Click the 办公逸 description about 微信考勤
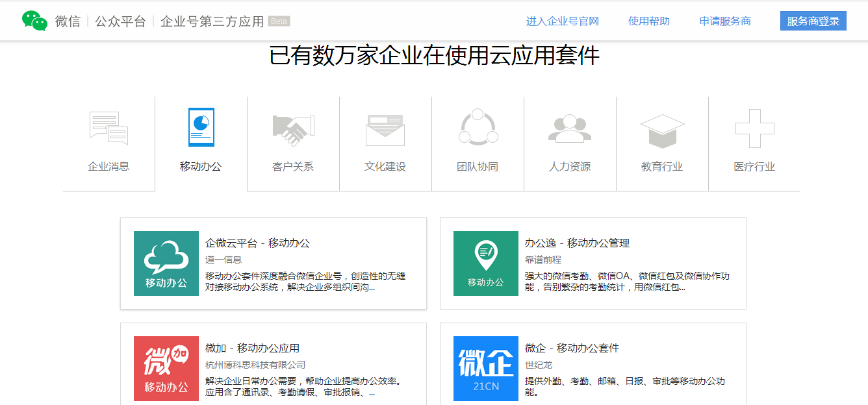The image size is (868, 405). tap(627, 281)
